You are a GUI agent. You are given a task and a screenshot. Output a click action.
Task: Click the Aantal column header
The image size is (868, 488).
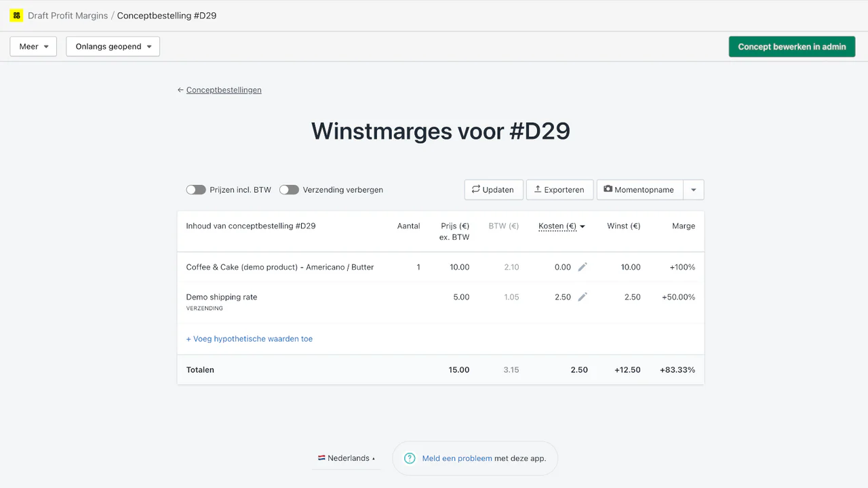(x=409, y=226)
